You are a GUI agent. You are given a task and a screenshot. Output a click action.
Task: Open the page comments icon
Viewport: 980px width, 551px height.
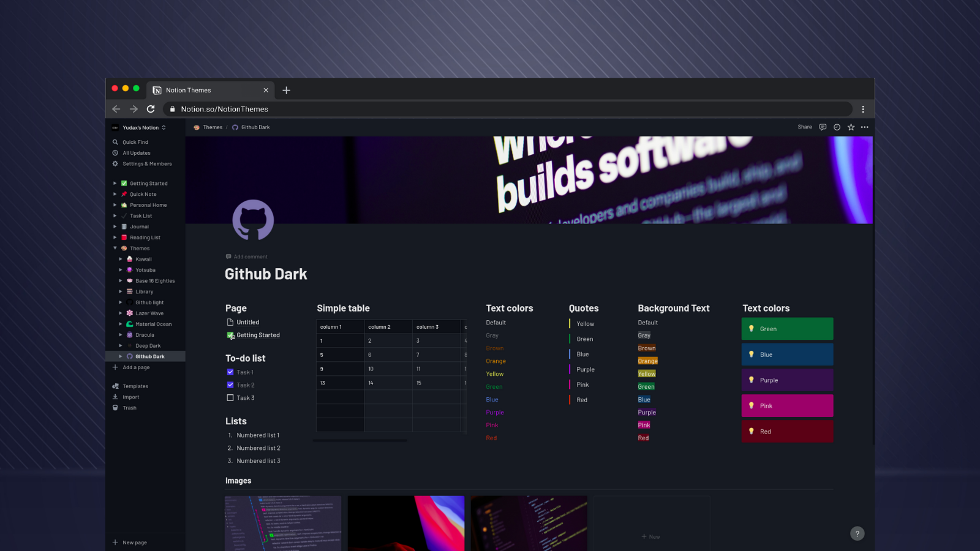click(823, 127)
